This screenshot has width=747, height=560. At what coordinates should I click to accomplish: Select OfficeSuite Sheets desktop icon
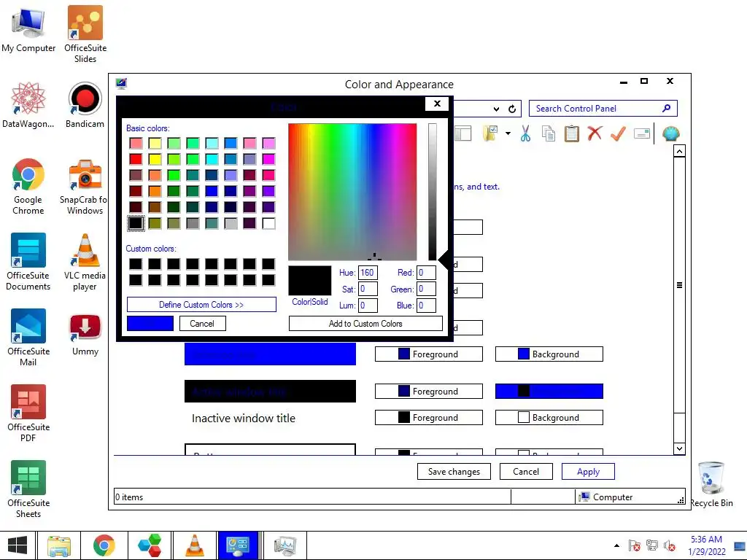[28, 489]
